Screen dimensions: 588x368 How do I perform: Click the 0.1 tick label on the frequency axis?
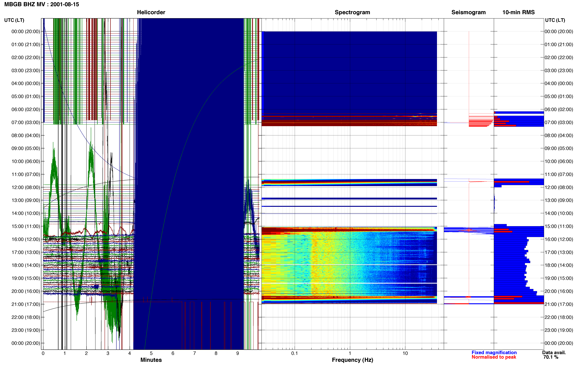[295, 353]
